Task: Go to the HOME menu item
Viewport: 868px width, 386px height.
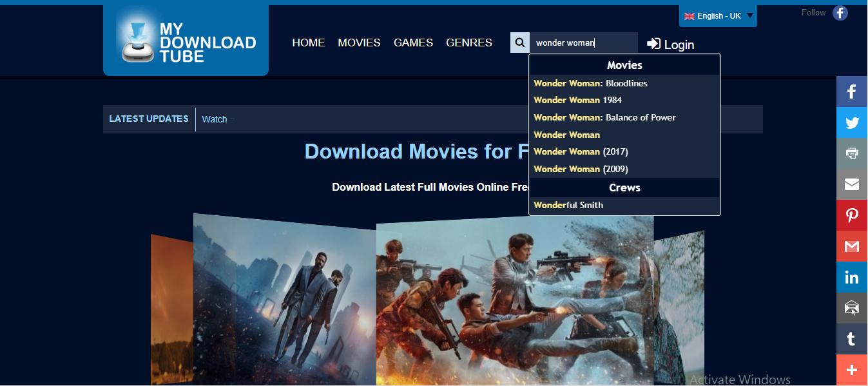Action: pyautogui.click(x=309, y=43)
